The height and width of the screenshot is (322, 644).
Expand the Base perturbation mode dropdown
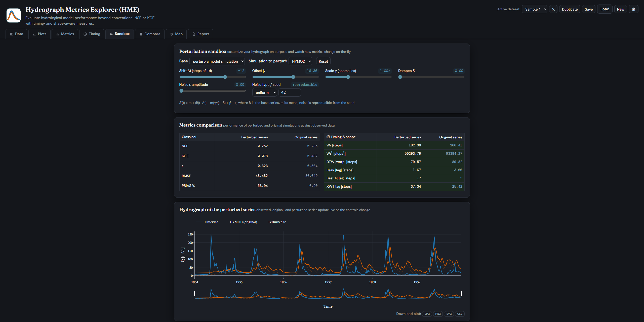point(217,61)
